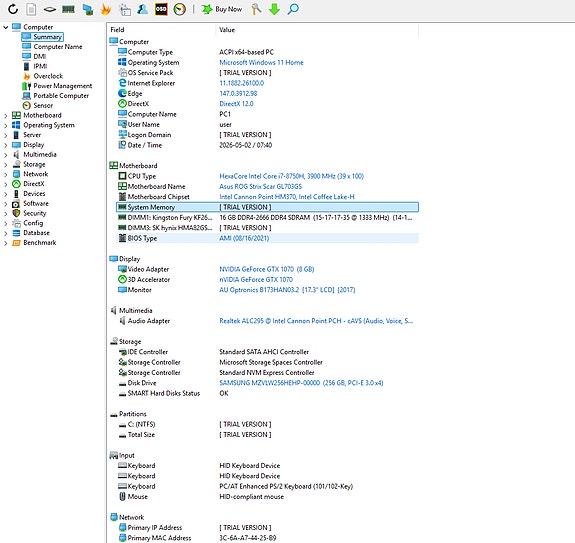Click the network monitors toolbar icon

pyautogui.click(x=88, y=9)
